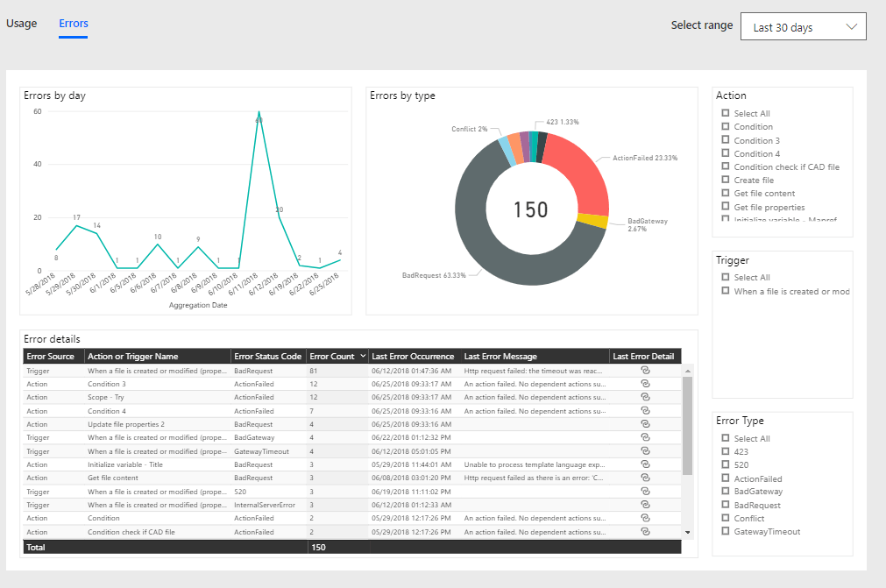The image size is (886, 588).
Task: Sort by Last Error Occurrence column
Action: pos(413,356)
